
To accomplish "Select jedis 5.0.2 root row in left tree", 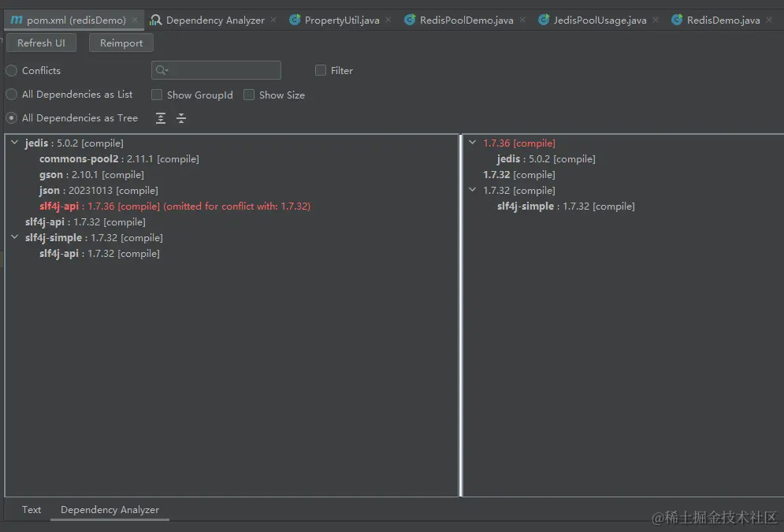I will pos(74,143).
